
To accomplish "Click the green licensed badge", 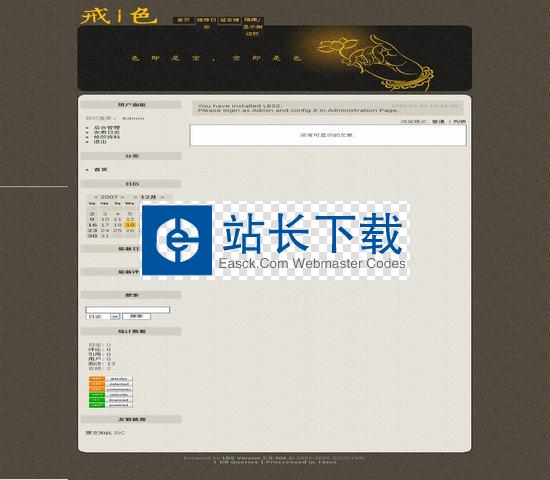I will click(x=111, y=400).
